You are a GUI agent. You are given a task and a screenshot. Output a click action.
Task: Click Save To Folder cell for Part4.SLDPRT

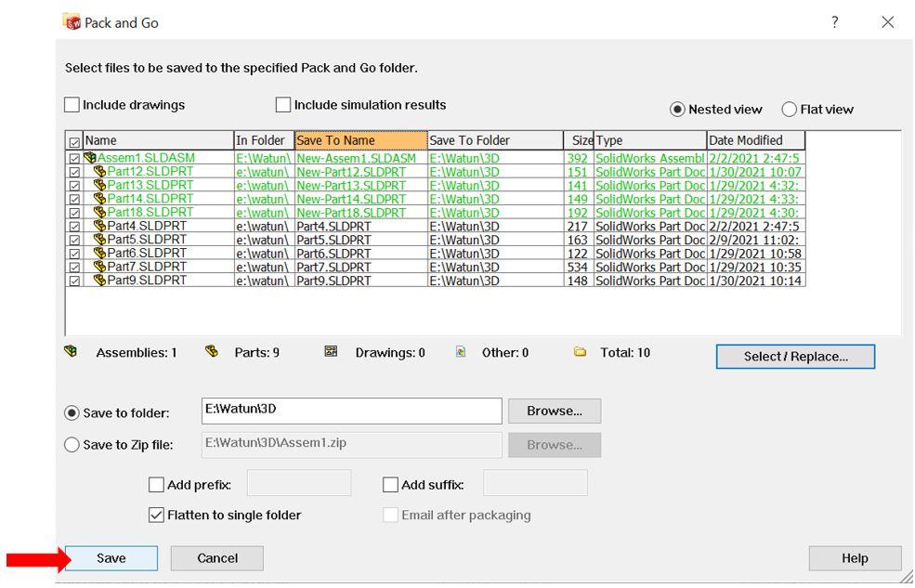click(x=495, y=227)
